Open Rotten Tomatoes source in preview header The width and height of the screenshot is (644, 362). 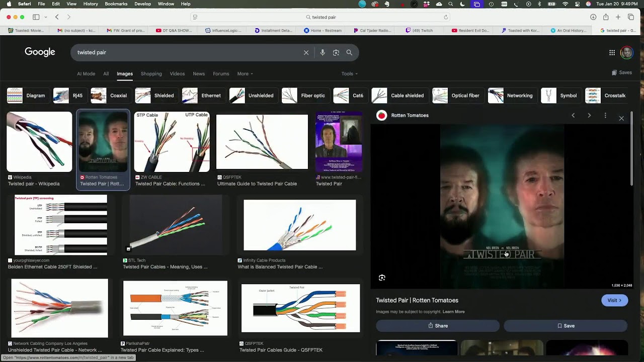pyautogui.click(x=403, y=115)
